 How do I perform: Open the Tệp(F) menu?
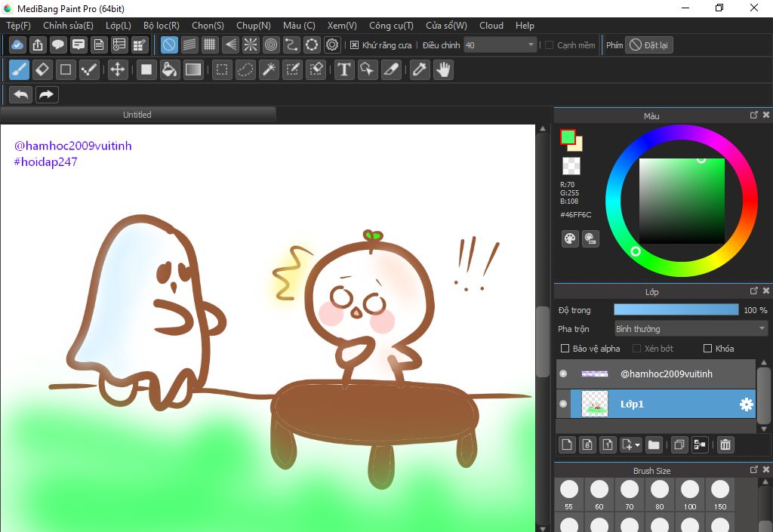point(18,26)
